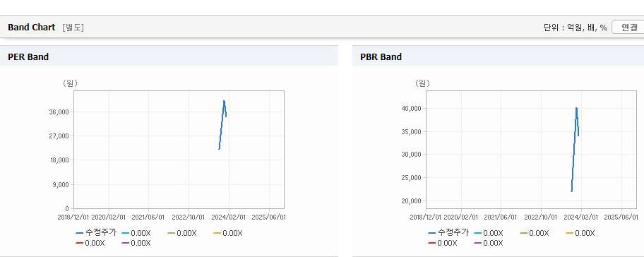The image size is (644, 257).
Task: Toggle green 0.00X legend in PBR Band
Action: [535, 233]
